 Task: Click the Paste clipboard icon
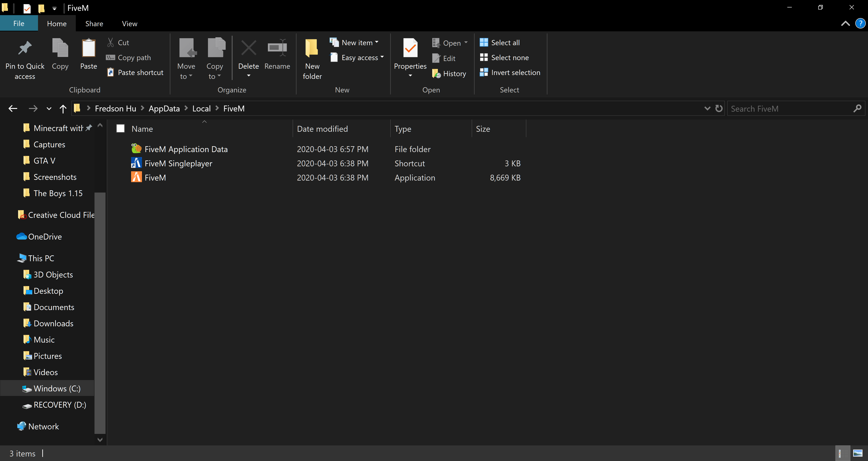pos(89,48)
